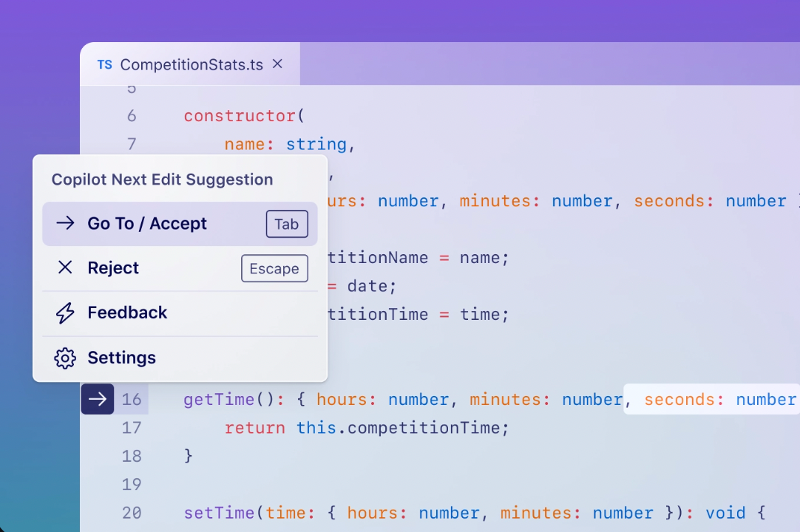The image size is (800, 532).
Task: Accept the Copilot suggestion via Go To / Accept
Action: [x=146, y=223]
